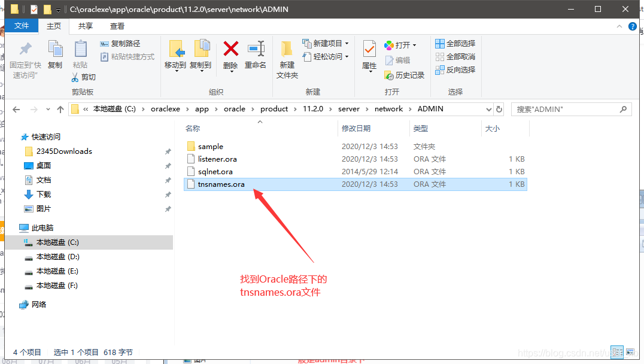Create New folder (新建文件夹)

[x=287, y=60]
